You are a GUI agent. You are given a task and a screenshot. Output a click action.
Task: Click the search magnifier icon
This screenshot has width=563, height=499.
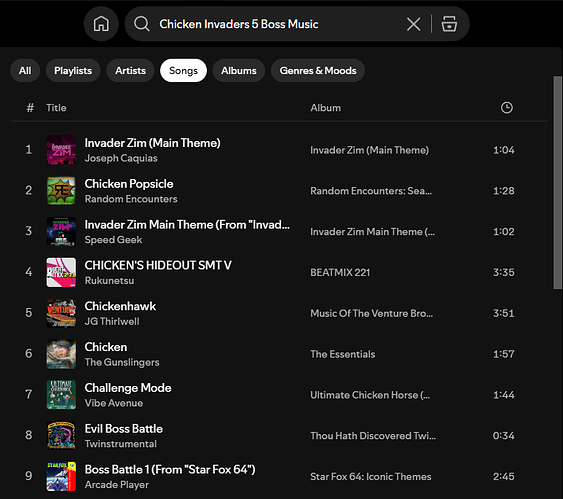(x=141, y=24)
